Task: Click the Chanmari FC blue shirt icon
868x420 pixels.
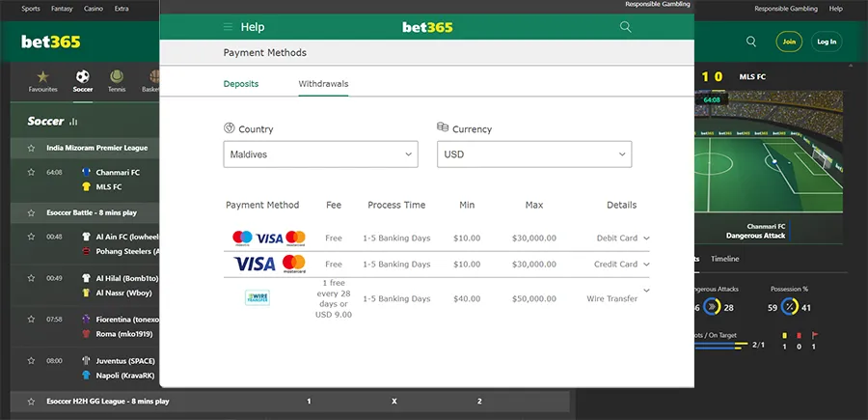Action: [x=87, y=172]
